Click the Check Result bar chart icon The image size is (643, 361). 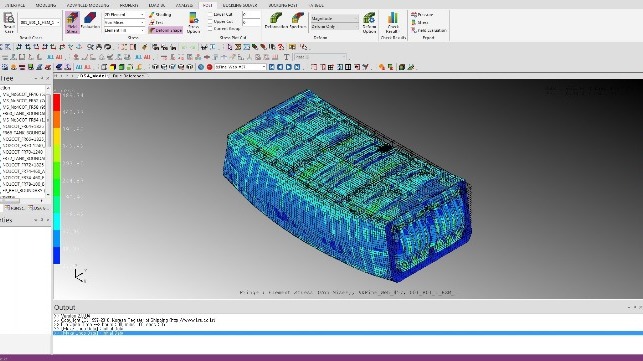(x=392, y=23)
